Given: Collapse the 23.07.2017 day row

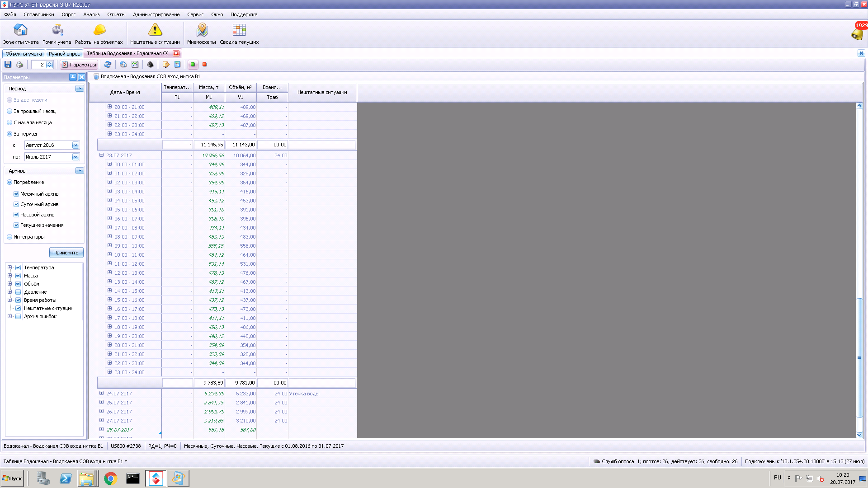Looking at the screenshot, I should tap(101, 155).
